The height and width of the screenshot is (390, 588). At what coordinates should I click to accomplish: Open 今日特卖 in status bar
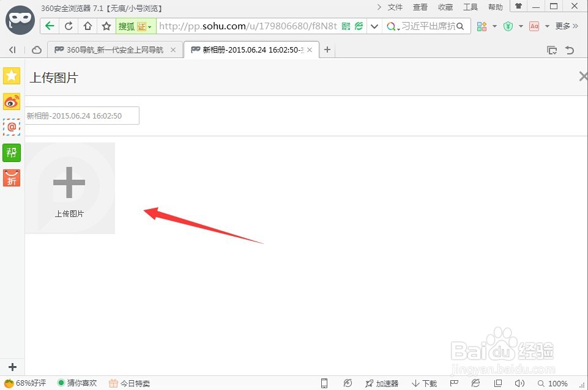(129, 383)
